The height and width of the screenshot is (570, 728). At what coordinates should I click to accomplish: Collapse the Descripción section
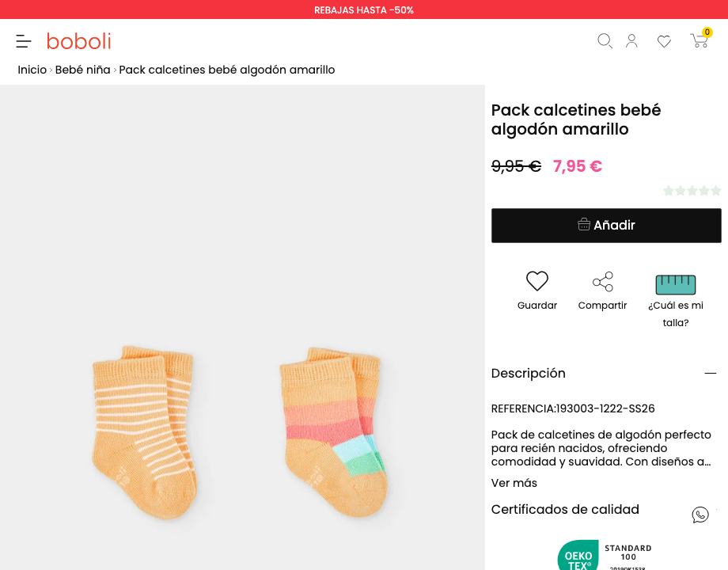pyautogui.click(x=711, y=373)
